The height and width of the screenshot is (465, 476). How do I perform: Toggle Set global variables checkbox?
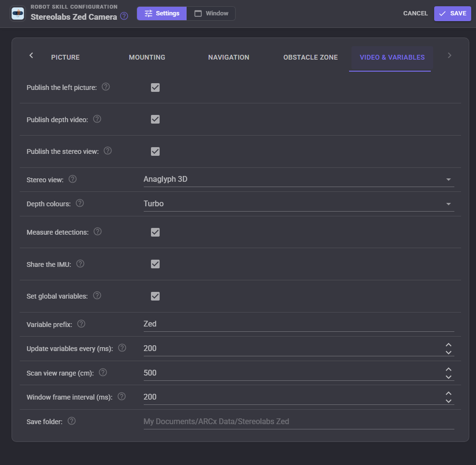(x=155, y=296)
